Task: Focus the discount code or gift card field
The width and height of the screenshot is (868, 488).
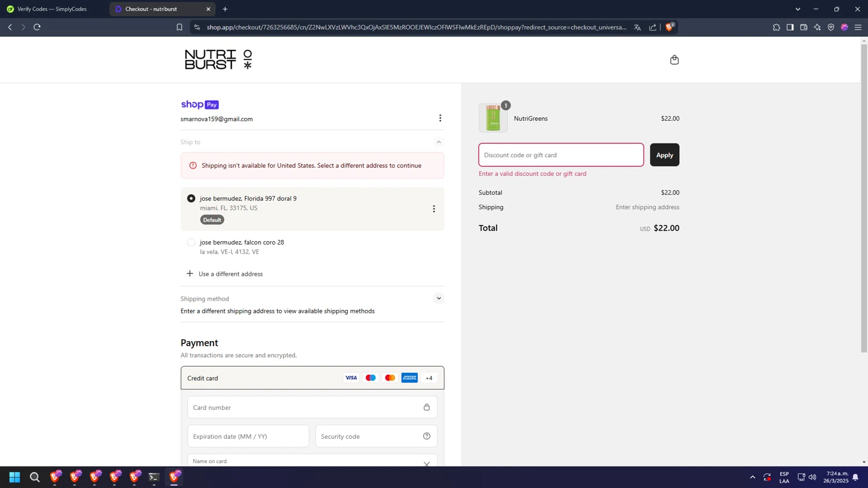Action: click(x=561, y=155)
